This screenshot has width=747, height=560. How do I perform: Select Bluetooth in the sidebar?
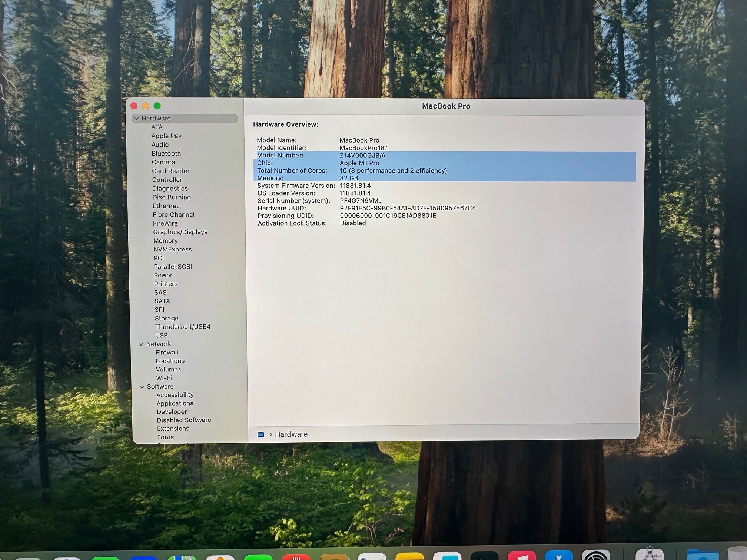pyautogui.click(x=166, y=153)
